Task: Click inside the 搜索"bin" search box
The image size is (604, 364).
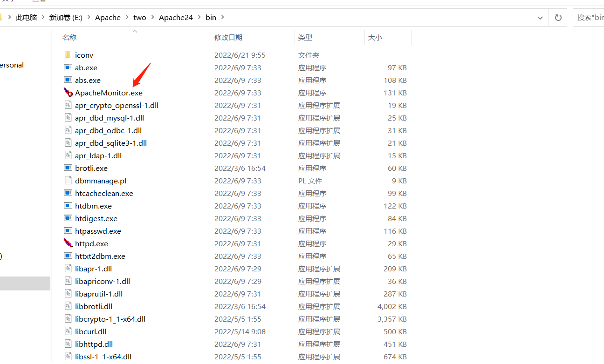Action: pyautogui.click(x=590, y=17)
